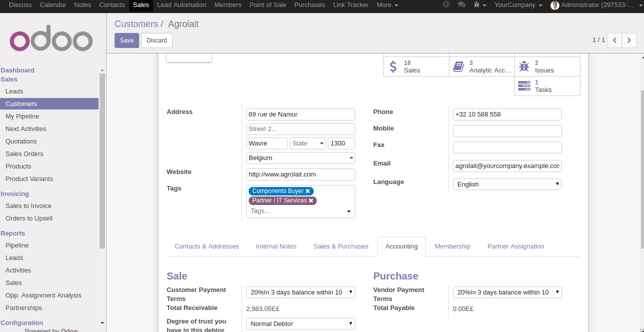Expand the Tags dropdown arrow
This screenshot has width=644, height=332.
pyautogui.click(x=349, y=211)
